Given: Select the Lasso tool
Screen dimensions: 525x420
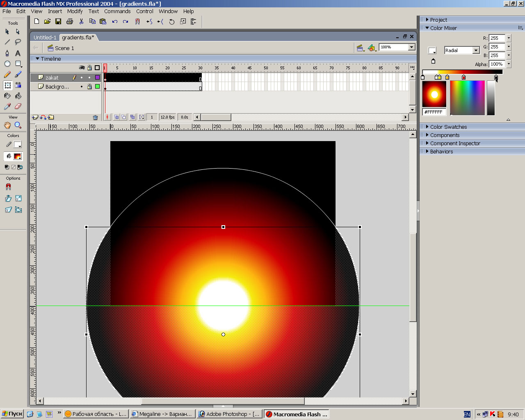Looking at the screenshot, I should click(18, 42).
